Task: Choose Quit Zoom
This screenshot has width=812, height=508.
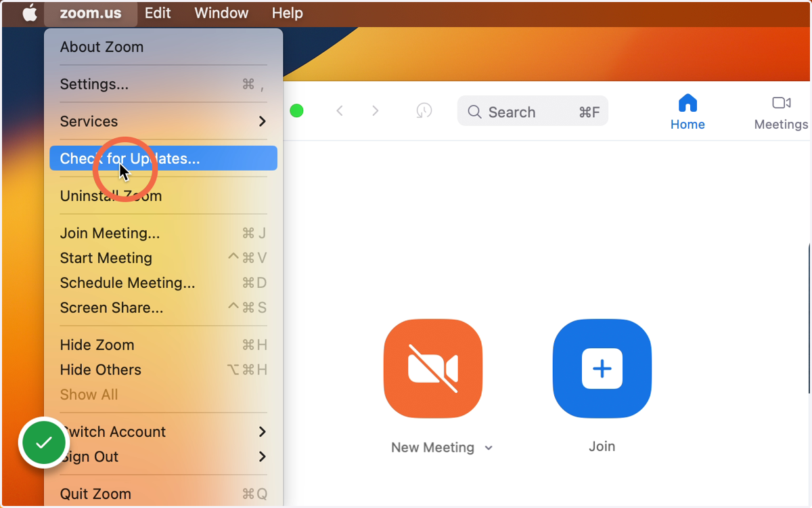Action: click(163, 494)
